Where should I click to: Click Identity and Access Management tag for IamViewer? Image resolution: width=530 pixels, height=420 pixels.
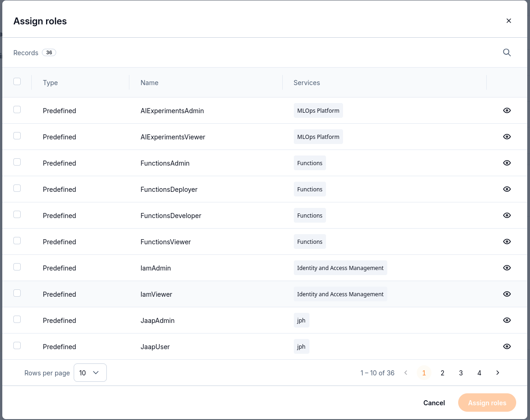click(x=340, y=294)
